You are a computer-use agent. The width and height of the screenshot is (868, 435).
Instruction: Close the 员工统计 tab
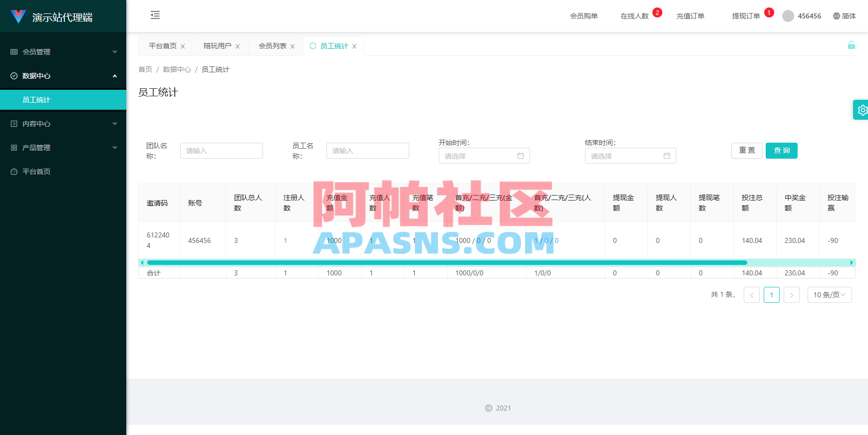(354, 46)
